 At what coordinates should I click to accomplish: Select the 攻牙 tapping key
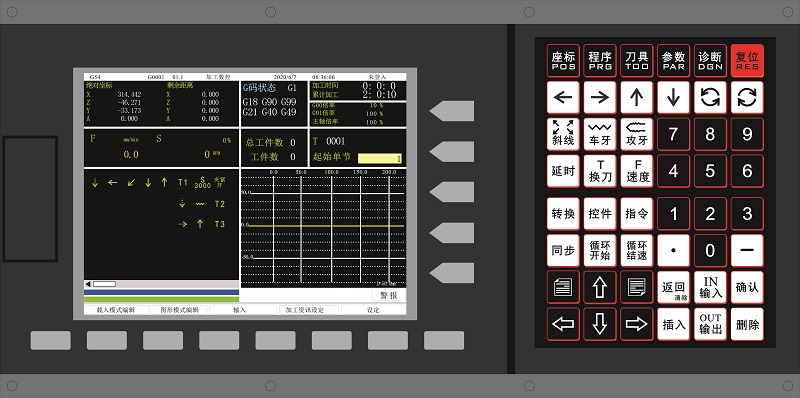click(636, 134)
